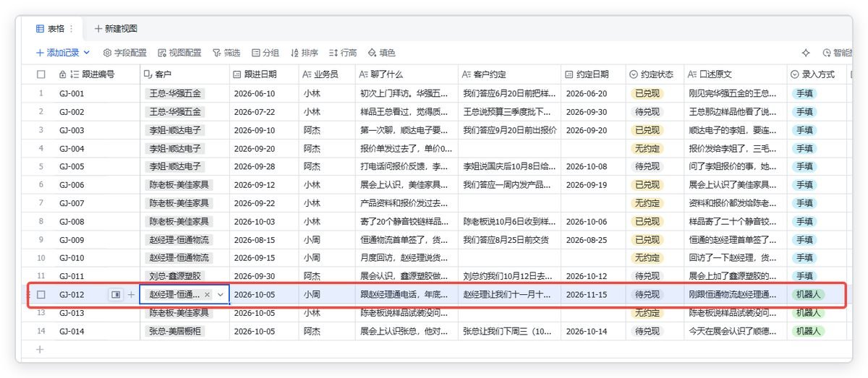Tick the checkbox for row GJ-012
Image resolution: width=868 pixels, height=378 pixels.
pos(41,294)
